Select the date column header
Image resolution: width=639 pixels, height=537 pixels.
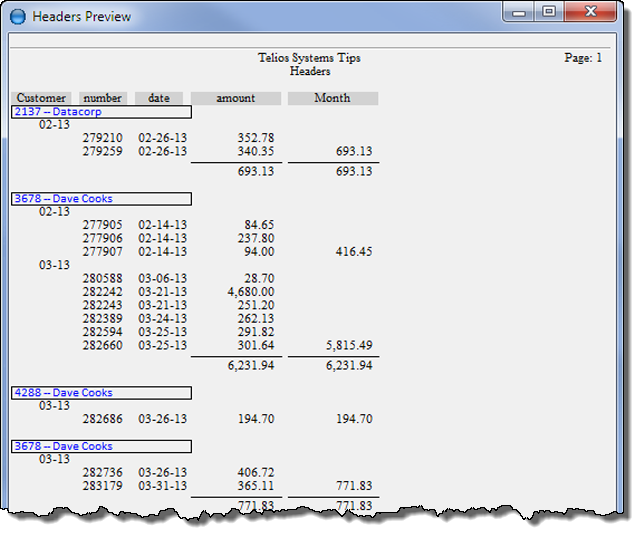pyautogui.click(x=159, y=98)
